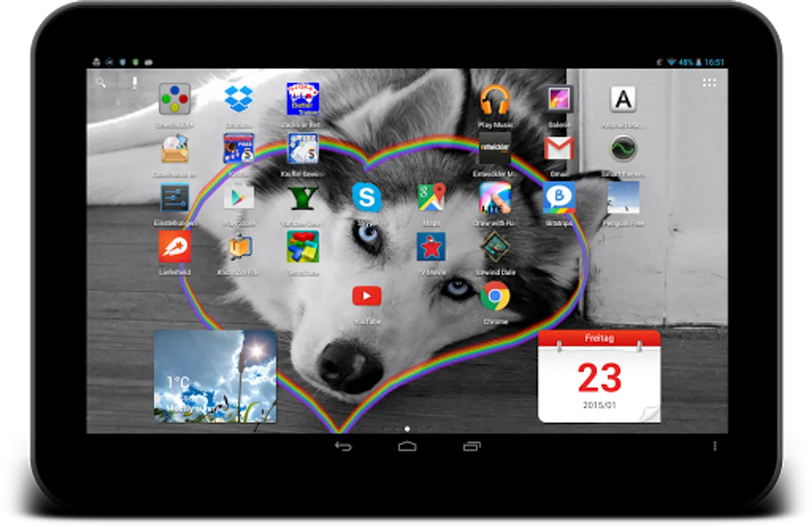Open the Play Store app
Image resolution: width=812 pixels, height=527 pixels.
coord(239,198)
